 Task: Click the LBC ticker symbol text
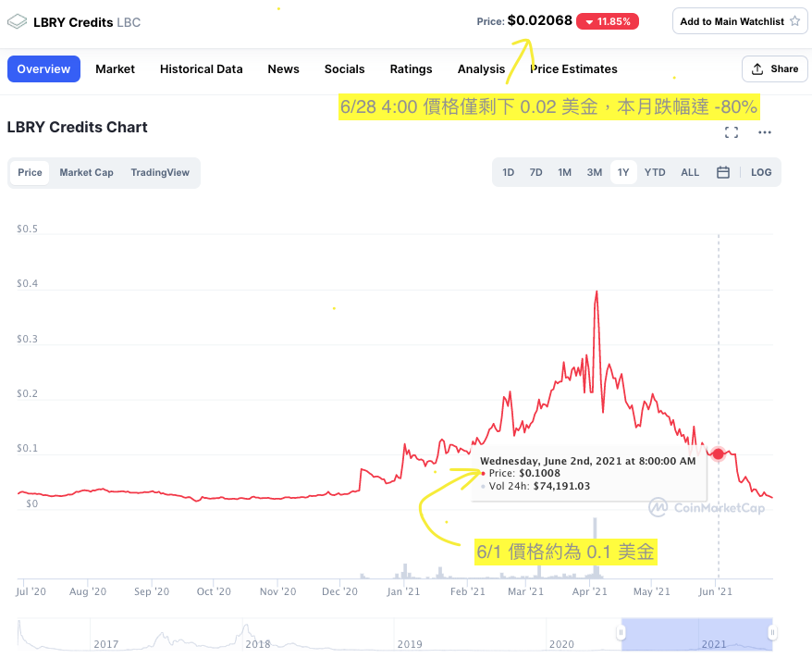coord(129,22)
